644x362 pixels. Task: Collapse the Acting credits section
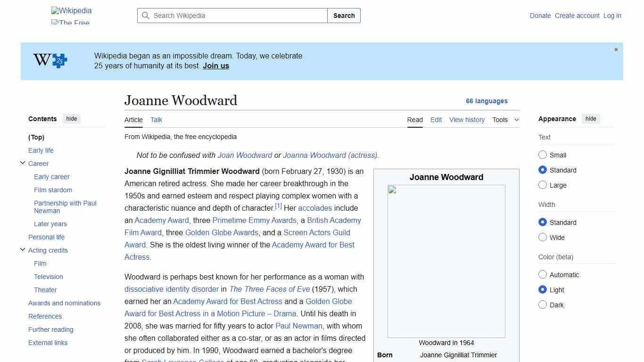coord(22,249)
